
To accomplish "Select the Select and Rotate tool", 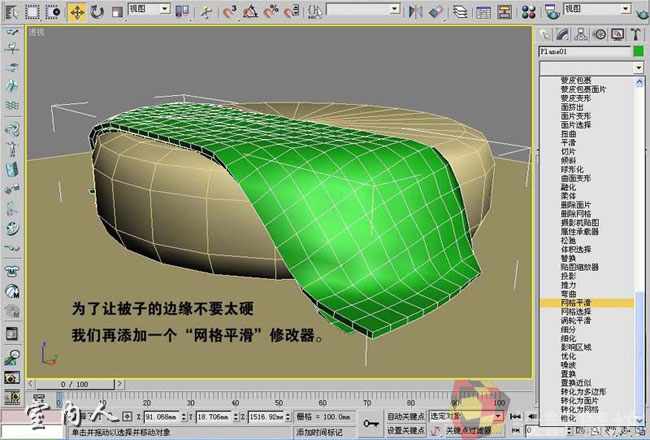I will (x=97, y=12).
